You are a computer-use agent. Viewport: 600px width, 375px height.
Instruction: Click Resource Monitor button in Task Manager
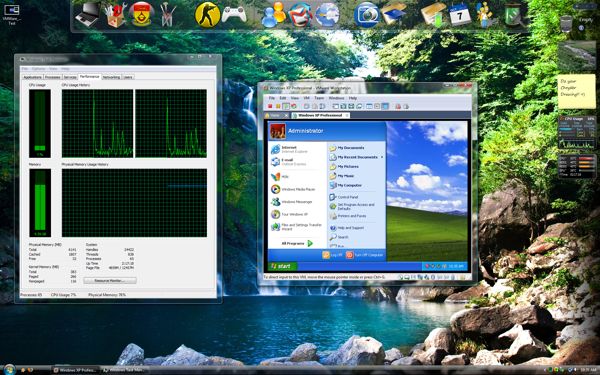(x=110, y=280)
